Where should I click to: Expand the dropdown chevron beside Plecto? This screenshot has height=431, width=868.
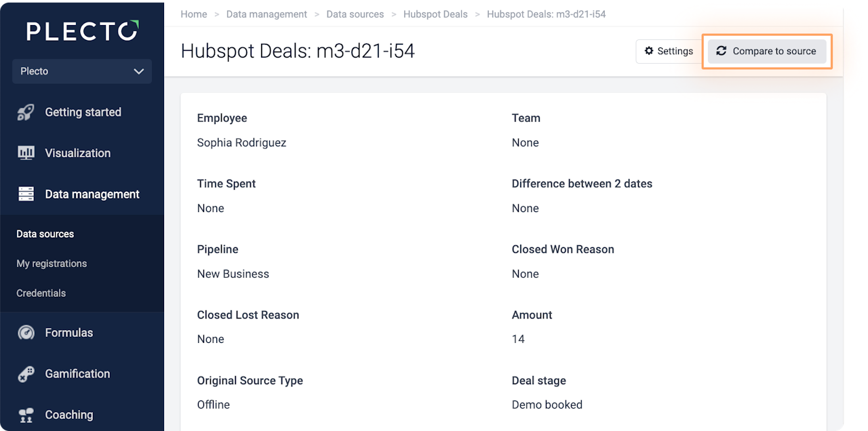pyautogui.click(x=139, y=71)
